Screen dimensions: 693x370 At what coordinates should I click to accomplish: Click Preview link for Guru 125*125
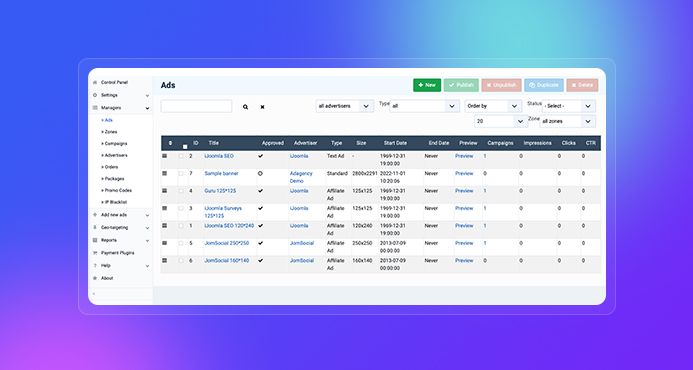pyautogui.click(x=464, y=191)
